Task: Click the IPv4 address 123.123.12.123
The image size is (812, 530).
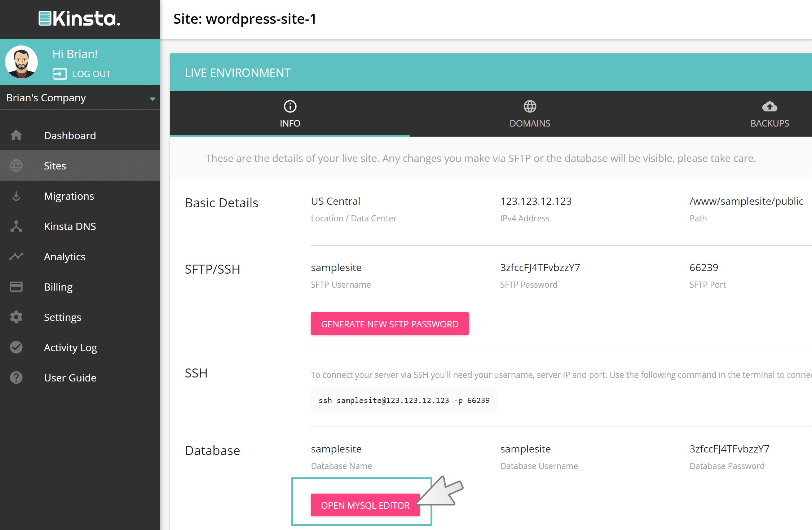Action: coord(536,201)
